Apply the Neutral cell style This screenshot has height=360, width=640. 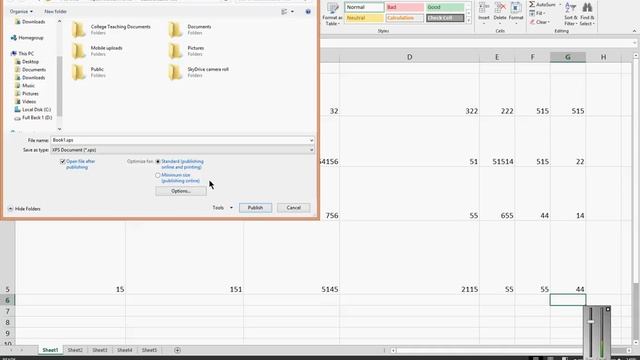tap(364, 18)
